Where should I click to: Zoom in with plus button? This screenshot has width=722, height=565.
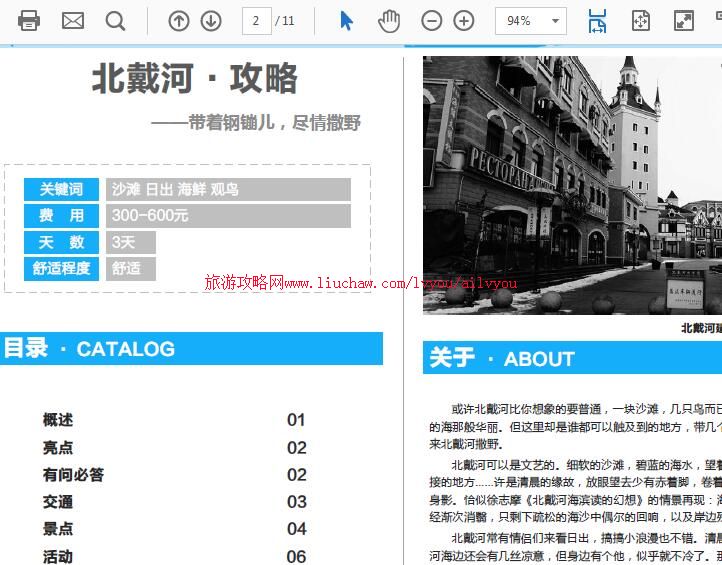[x=464, y=21]
